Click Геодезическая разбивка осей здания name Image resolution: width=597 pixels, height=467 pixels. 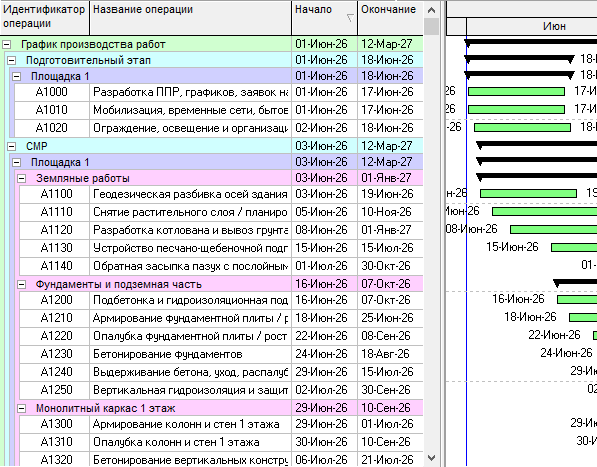click(x=190, y=194)
